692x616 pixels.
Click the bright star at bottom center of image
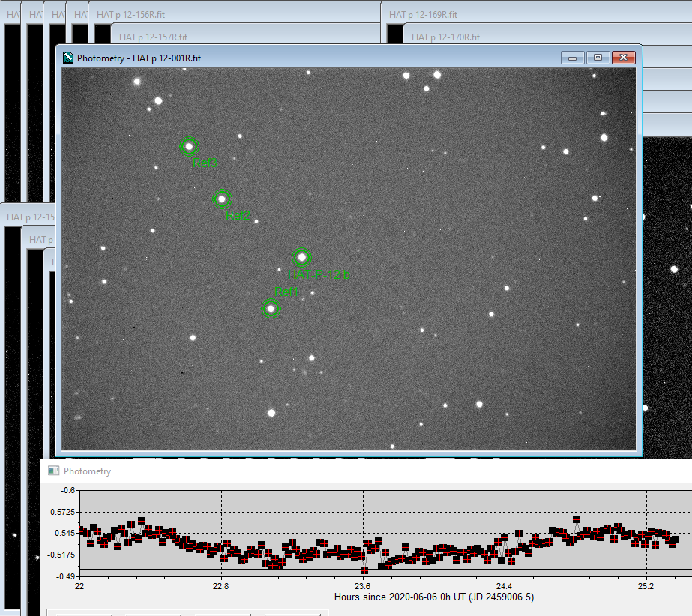coord(271,412)
